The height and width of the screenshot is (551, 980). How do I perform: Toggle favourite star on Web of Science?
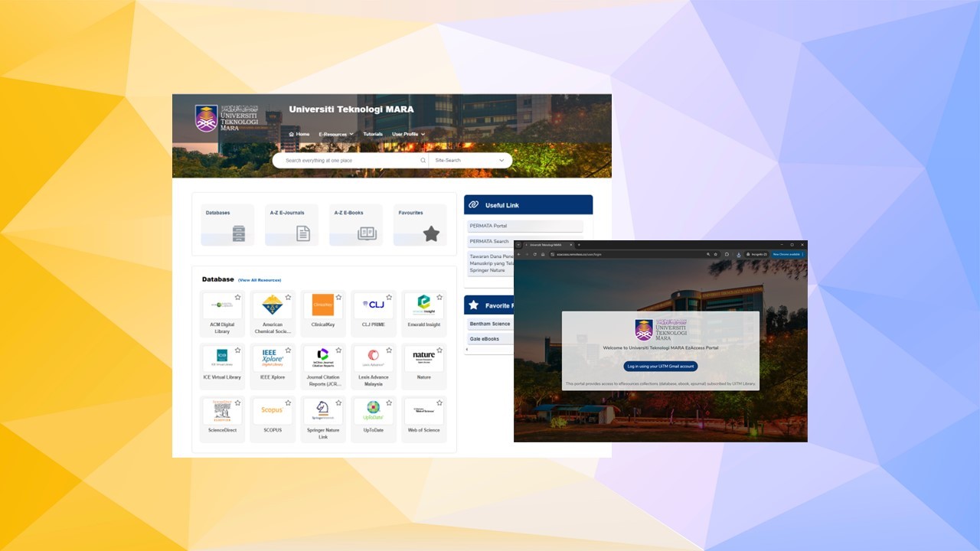pyautogui.click(x=439, y=403)
